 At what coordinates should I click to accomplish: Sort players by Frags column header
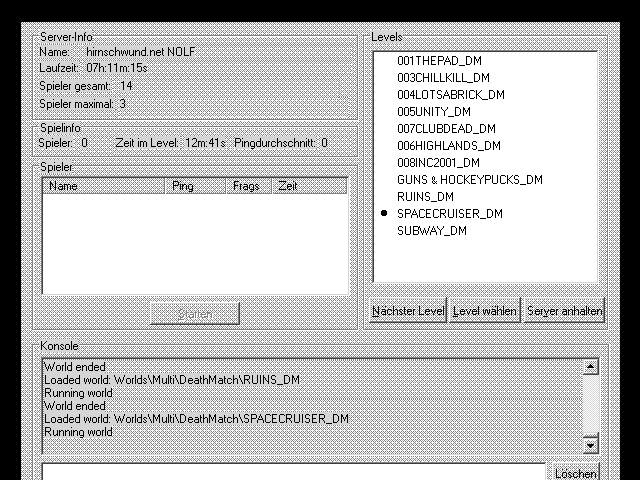[x=249, y=186]
